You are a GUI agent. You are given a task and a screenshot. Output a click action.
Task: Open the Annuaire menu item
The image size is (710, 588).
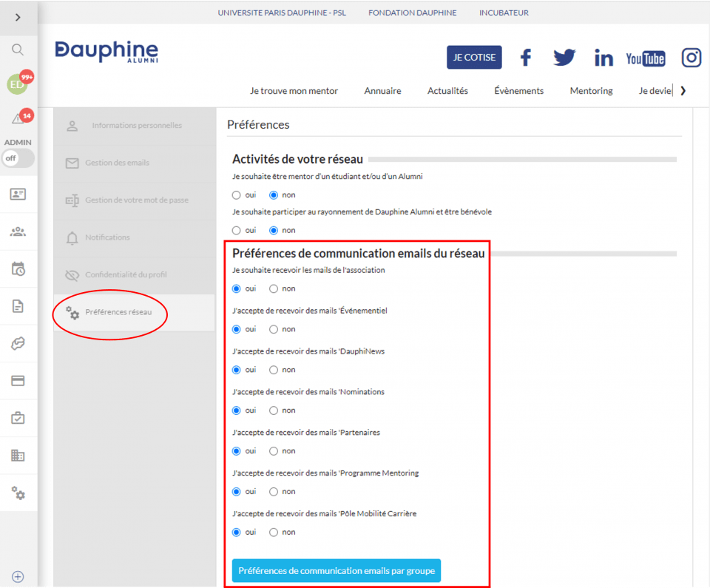382,91
